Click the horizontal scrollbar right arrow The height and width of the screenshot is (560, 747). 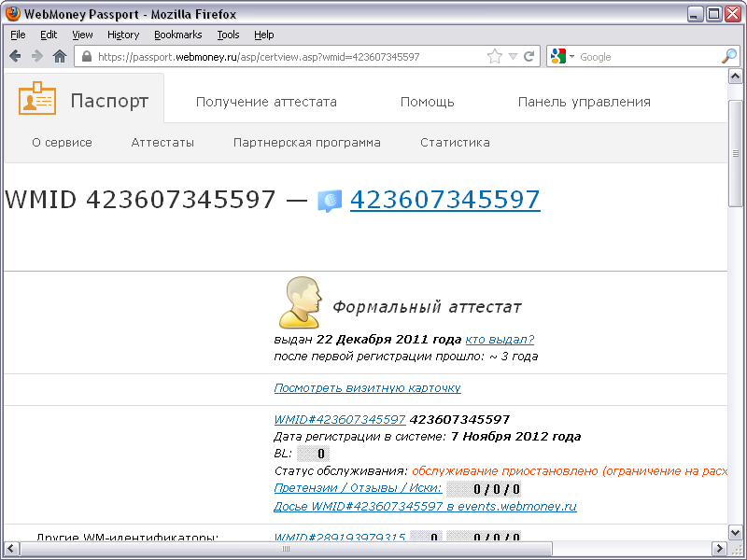pos(719,548)
